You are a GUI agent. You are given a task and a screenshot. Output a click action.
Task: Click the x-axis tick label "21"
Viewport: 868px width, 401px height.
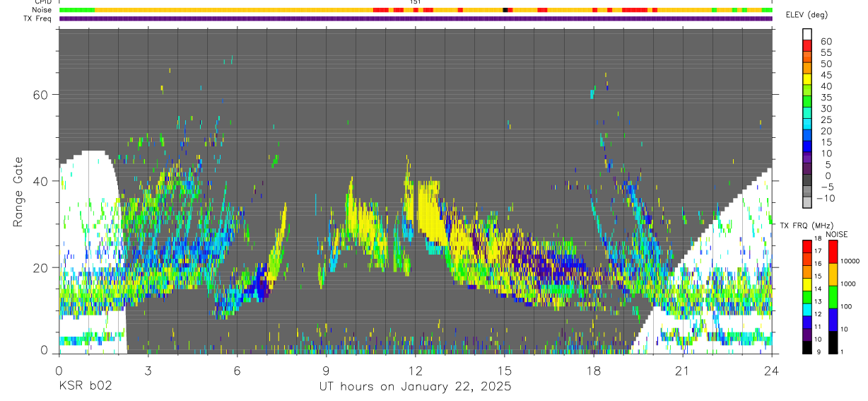(x=683, y=371)
